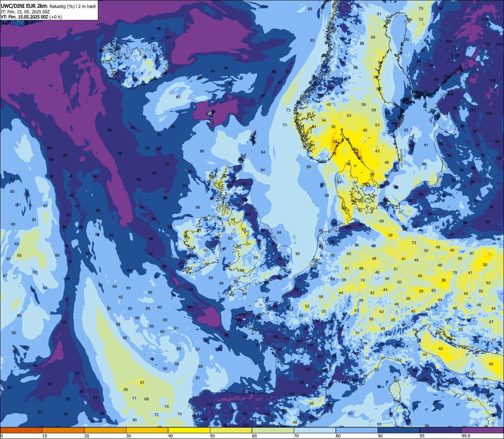Image resolution: width=504 pixels, height=439 pixels.
Task: Click the 10–20% orange legend segment
Action: tap(63, 430)
